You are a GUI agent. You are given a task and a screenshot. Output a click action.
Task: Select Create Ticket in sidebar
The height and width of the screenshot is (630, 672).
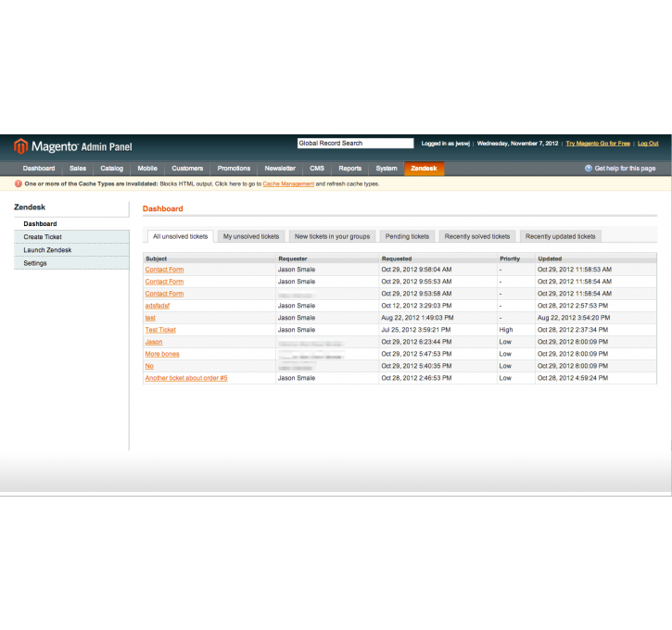pyautogui.click(x=71, y=237)
